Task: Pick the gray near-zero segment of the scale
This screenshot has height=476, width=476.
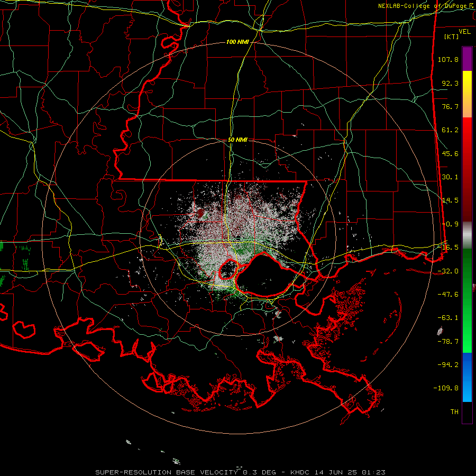Action: coord(467,235)
